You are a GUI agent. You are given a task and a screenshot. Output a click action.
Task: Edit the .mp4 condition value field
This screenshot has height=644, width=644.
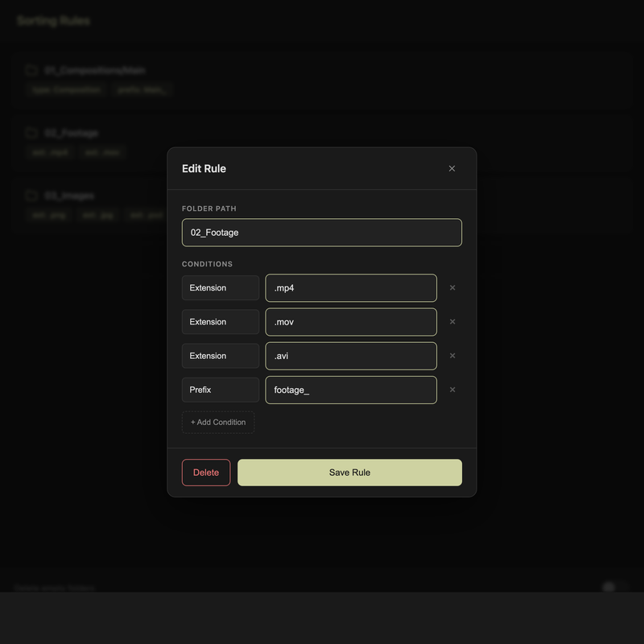click(x=351, y=288)
